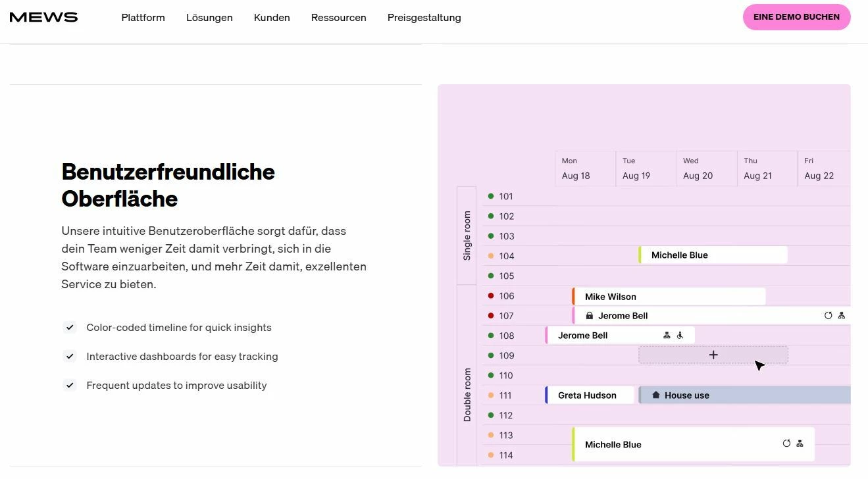868x479 pixels.
Task: Click the hierarchy icon on room 108 booking
Action: pyautogui.click(x=667, y=336)
